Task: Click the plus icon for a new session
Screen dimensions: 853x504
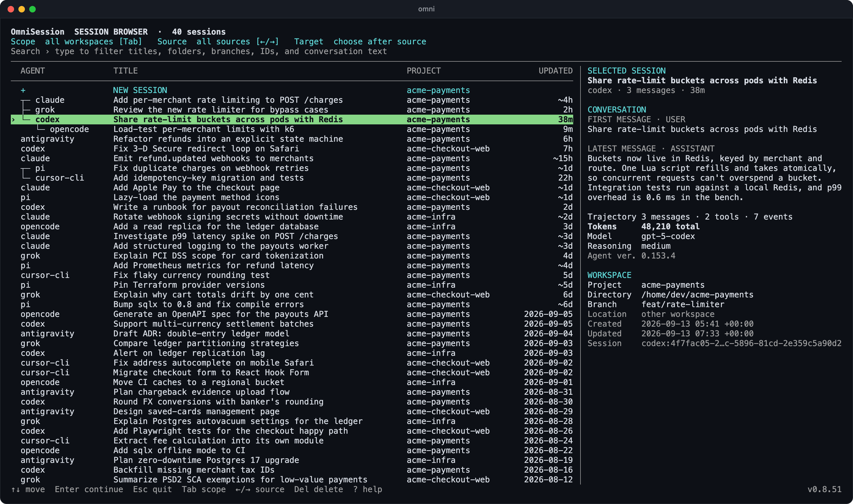Action: [x=23, y=90]
